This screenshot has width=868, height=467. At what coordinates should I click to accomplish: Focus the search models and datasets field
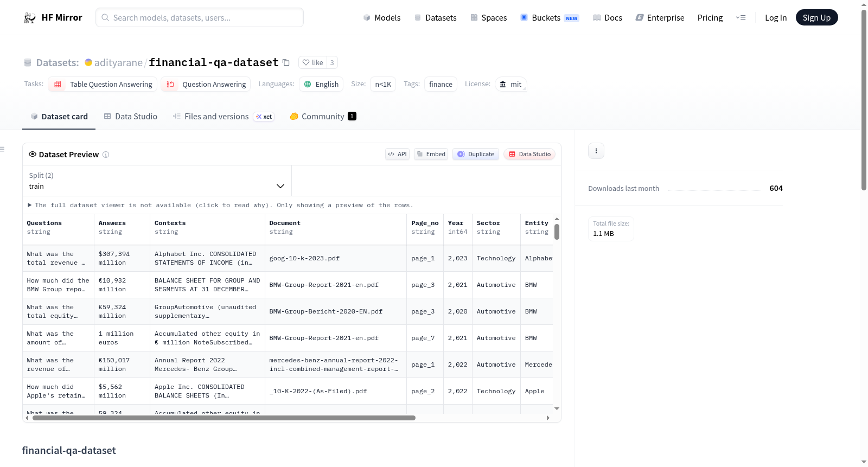(200, 18)
